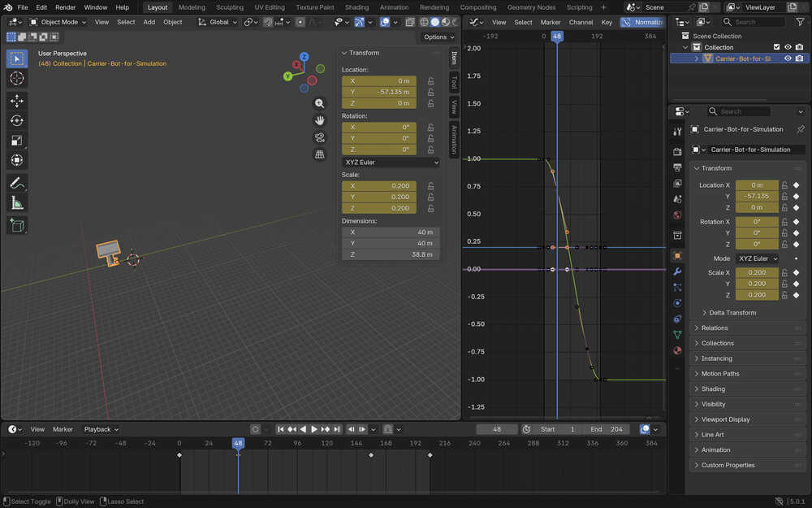Click the Add Cube tool icon

[x=16, y=225]
